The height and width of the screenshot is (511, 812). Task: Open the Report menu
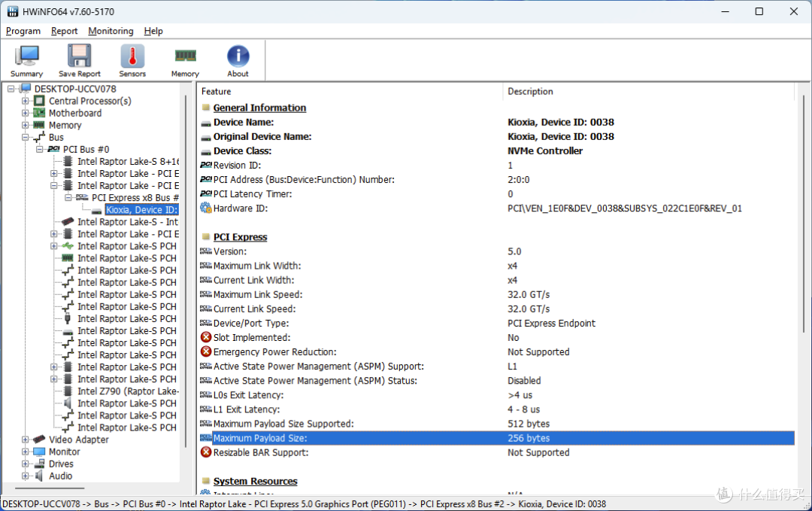click(x=64, y=31)
